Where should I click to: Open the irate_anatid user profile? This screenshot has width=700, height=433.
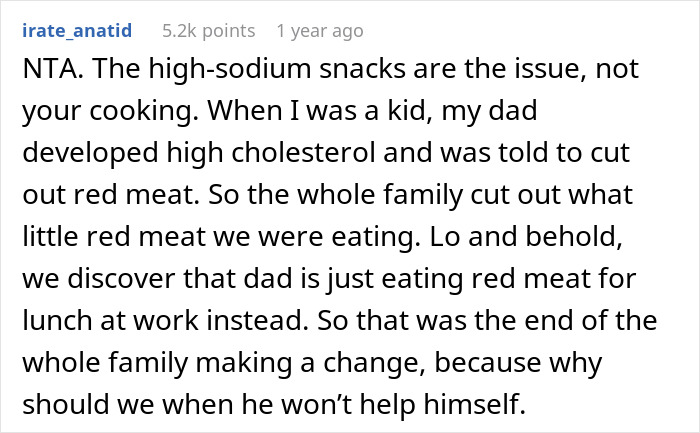75,31
